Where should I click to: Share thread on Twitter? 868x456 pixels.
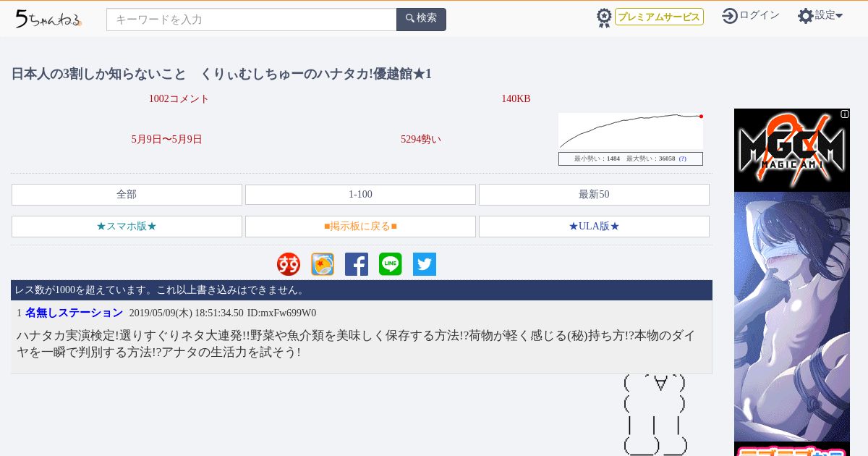[x=425, y=264]
